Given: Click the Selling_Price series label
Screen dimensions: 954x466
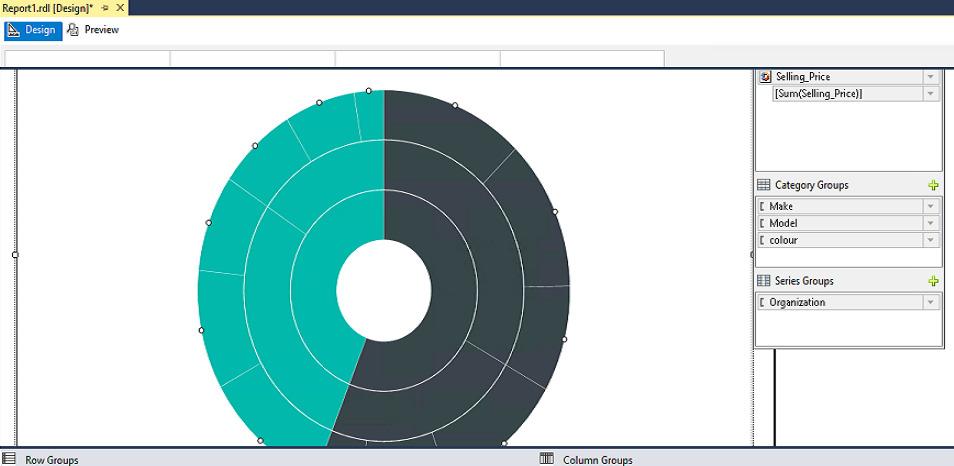Looking at the screenshot, I should [x=803, y=77].
